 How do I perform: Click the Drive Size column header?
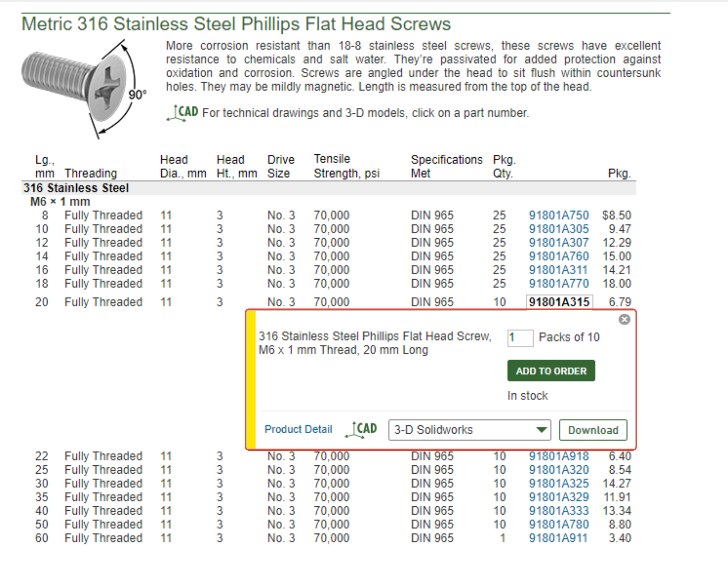pyautogui.click(x=281, y=166)
